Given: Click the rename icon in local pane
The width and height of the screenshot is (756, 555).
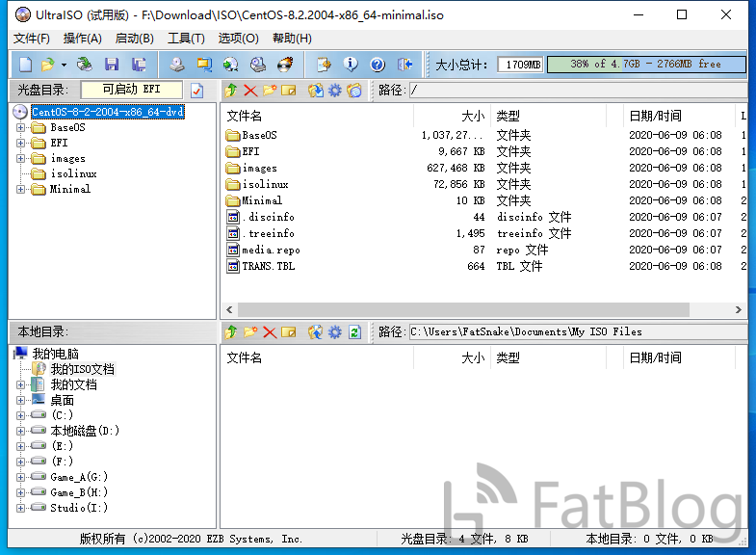Looking at the screenshot, I should point(288,331).
